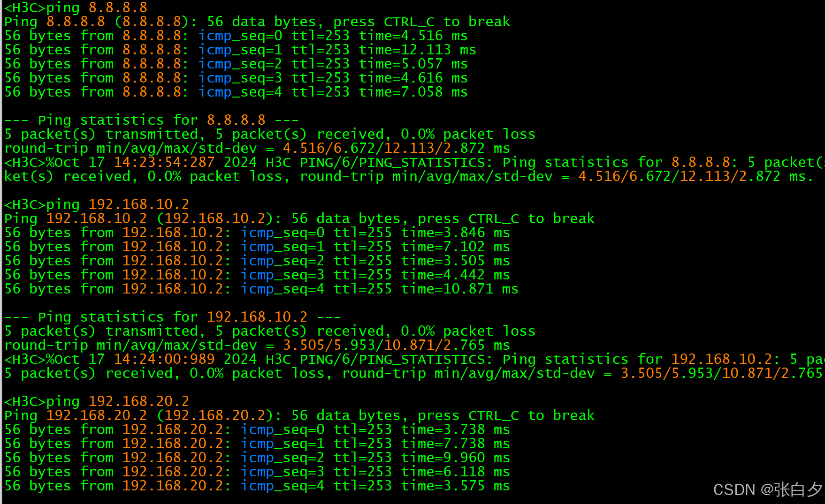Click the command line 'ping 8.8.8.8'

point(76,8)
